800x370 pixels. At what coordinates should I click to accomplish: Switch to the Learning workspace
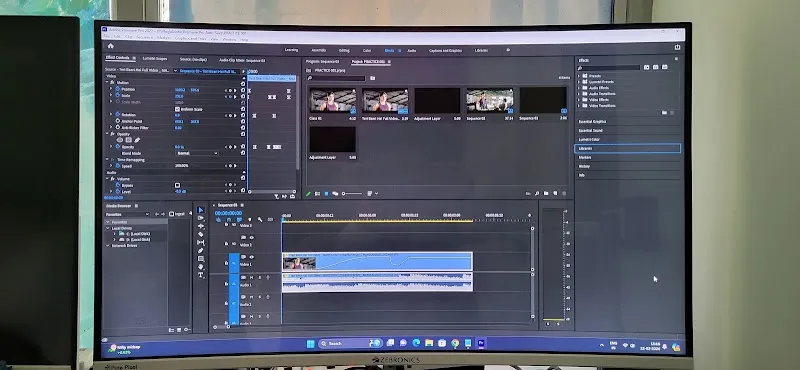pos(291,50)
